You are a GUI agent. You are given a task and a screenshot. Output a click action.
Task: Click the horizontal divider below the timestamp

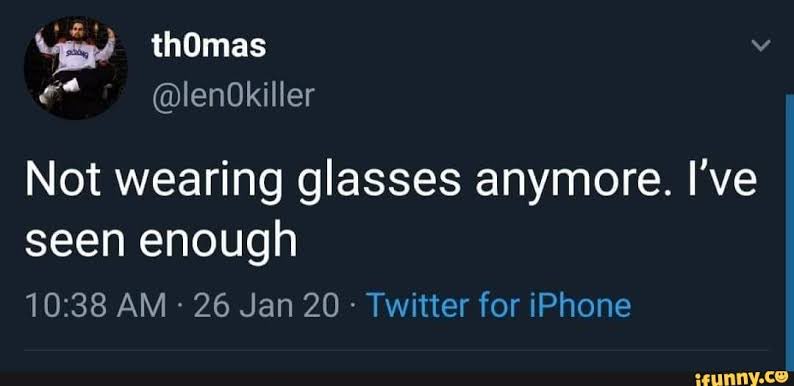point(396,350)
